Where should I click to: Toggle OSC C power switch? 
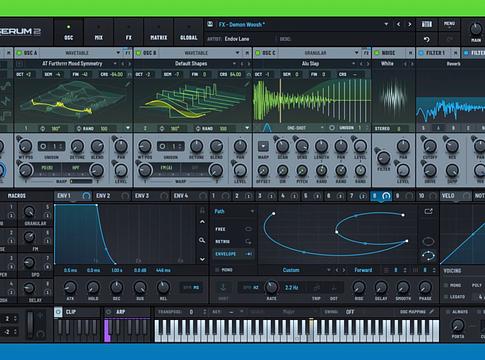257,53
